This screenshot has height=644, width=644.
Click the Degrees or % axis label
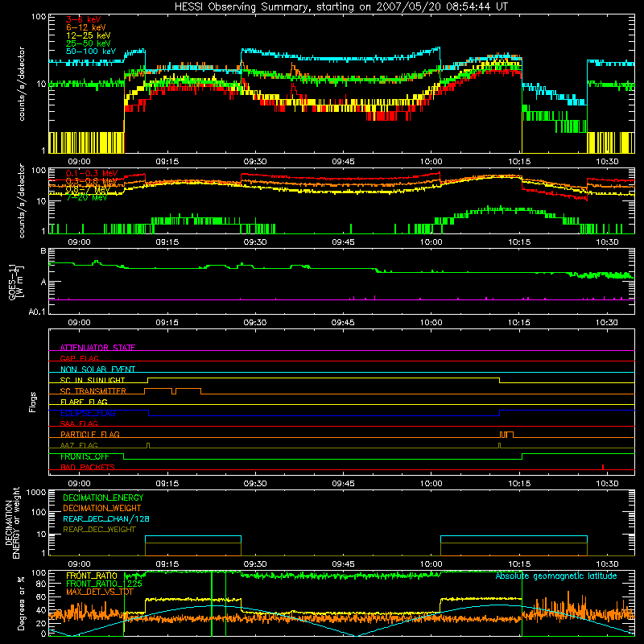tap(21, 603)
